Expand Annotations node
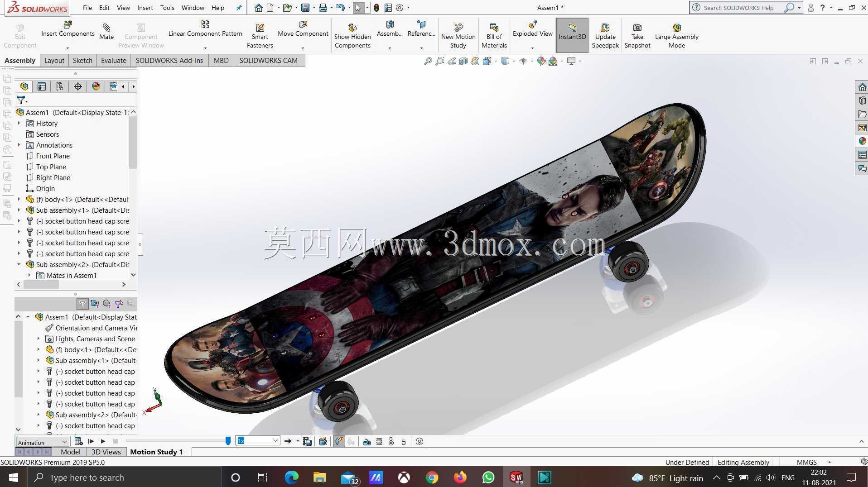868x487 pixels. pyautogui.click(x=19, y=145)
